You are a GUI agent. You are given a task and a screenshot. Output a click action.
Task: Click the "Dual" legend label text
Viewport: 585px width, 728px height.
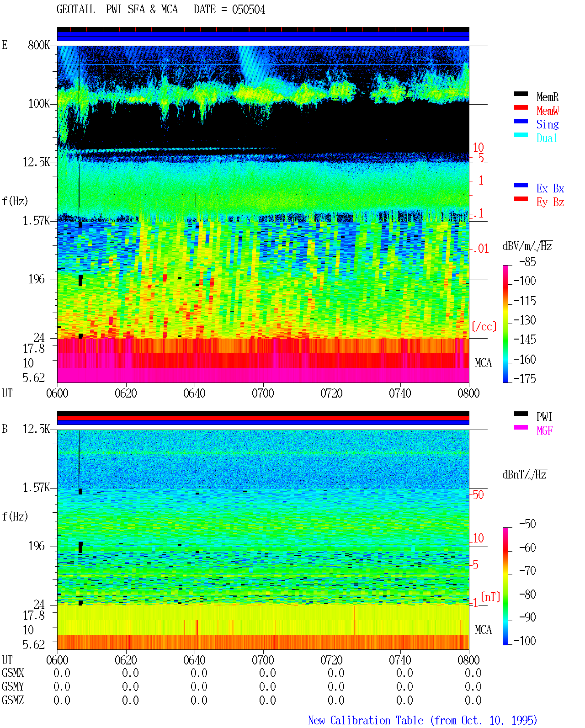click(548, 138)
